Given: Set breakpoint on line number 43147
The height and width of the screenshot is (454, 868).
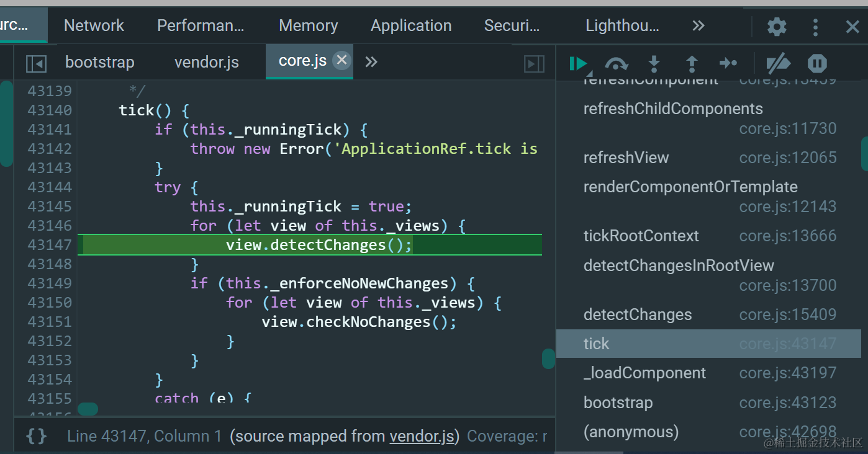Looking at the screenshot, I should (x=50, y=245).
